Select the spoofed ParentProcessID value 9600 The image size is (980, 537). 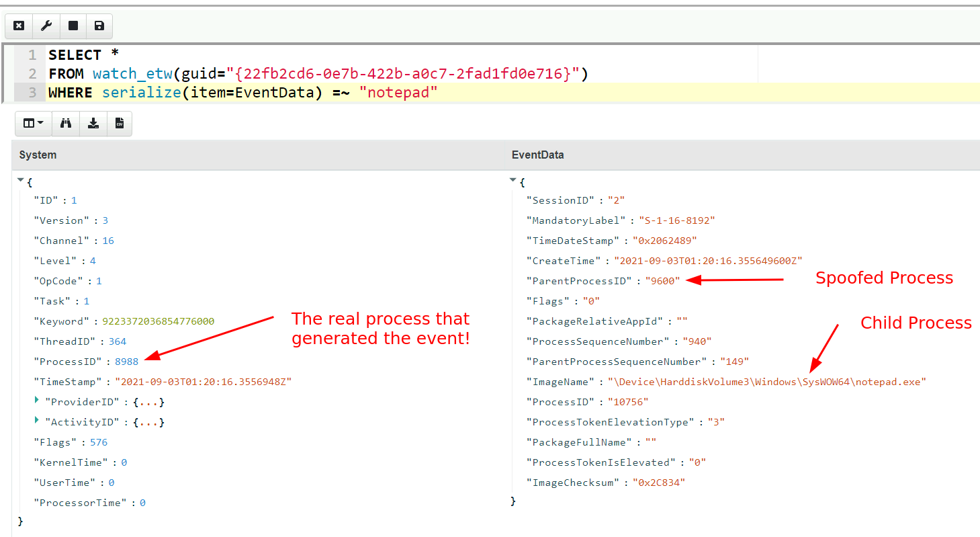pos(663,281)
